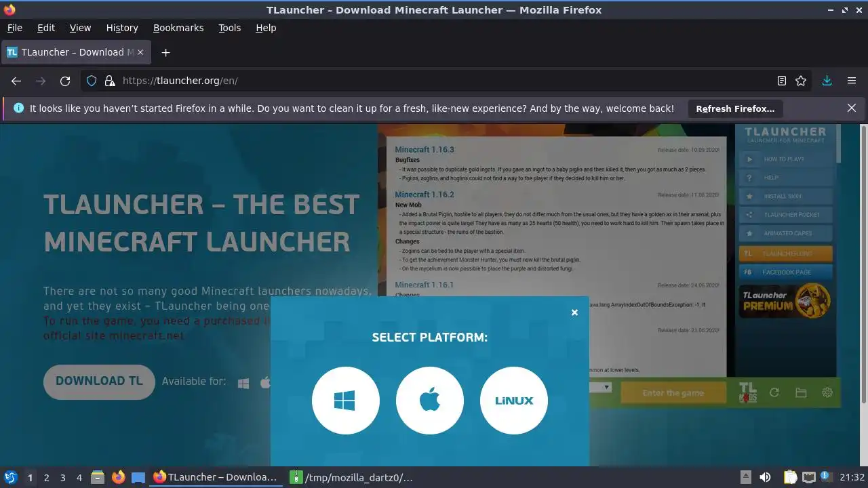Click the launcher settings gear icon

(827, 392)
